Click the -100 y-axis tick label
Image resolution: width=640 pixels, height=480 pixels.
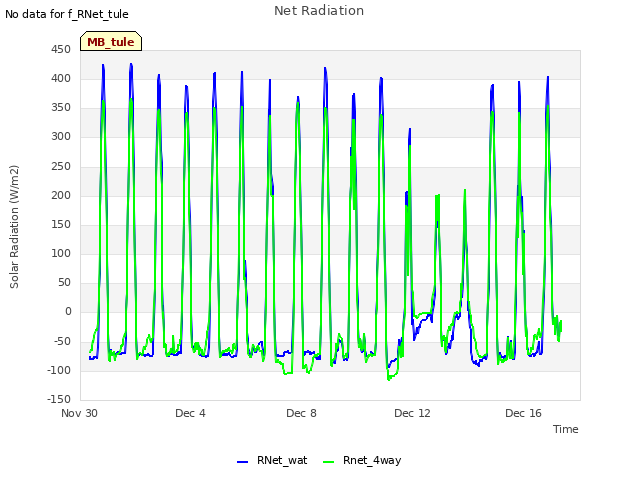[x=59, y=370]
